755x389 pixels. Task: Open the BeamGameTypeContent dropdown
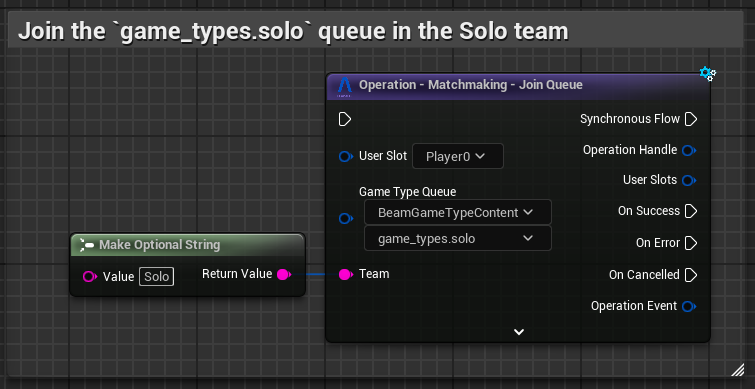coord(457,212)
